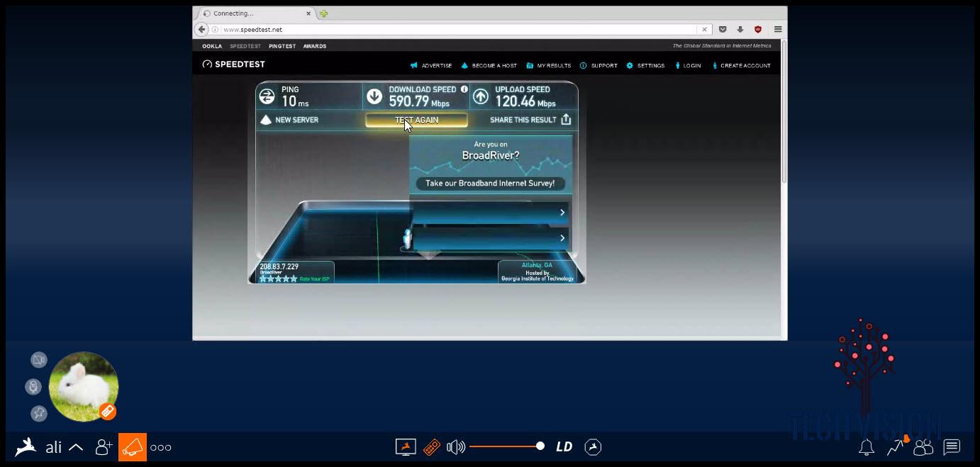Open the chart arrow stats icon
Viewport: 980px width, 467px height.
[x=896, y=447]
